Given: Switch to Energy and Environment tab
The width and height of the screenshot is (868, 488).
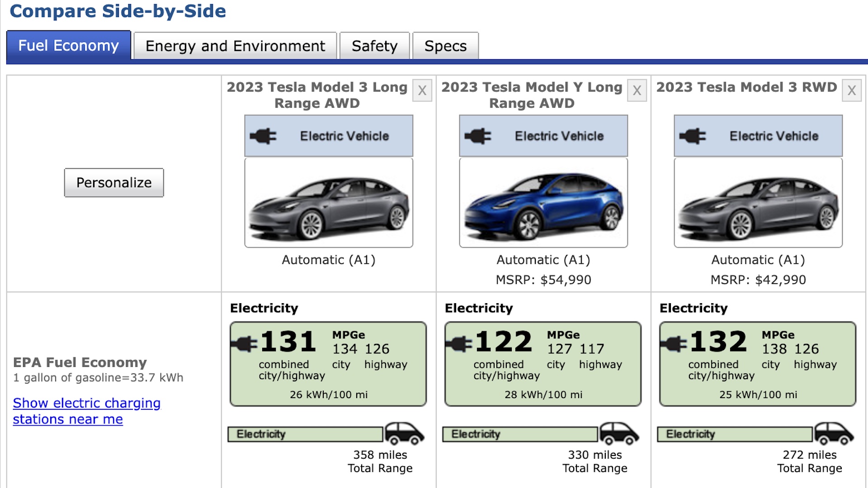Looking at the screenshot, I should point(235,46).
